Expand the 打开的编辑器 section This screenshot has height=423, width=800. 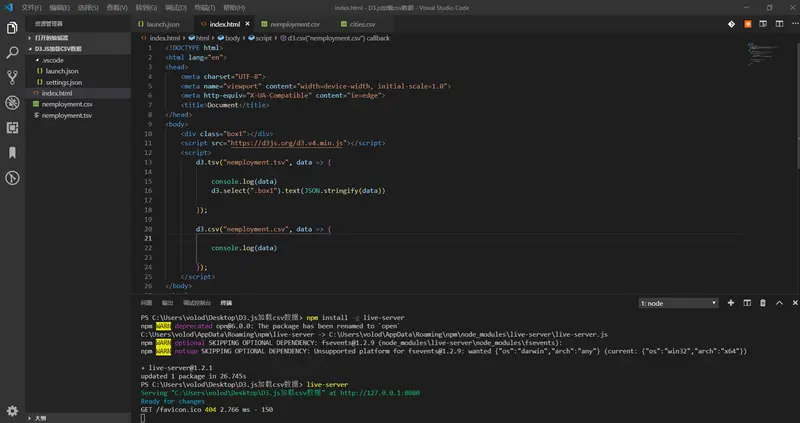click(x=78, y=38)
